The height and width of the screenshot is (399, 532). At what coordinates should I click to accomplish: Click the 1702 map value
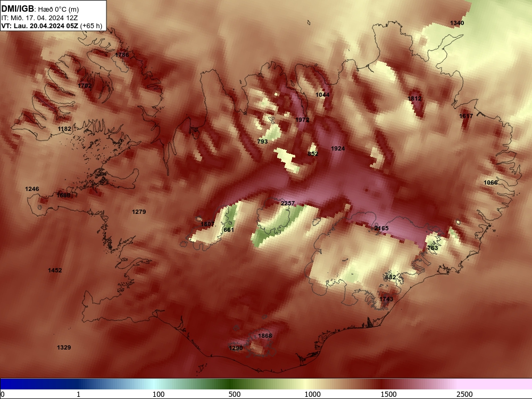85,86
